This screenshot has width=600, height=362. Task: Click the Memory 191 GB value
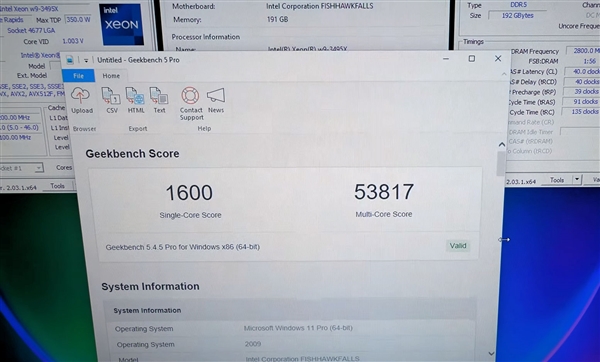pyautogui.click(x=277, y=19)
